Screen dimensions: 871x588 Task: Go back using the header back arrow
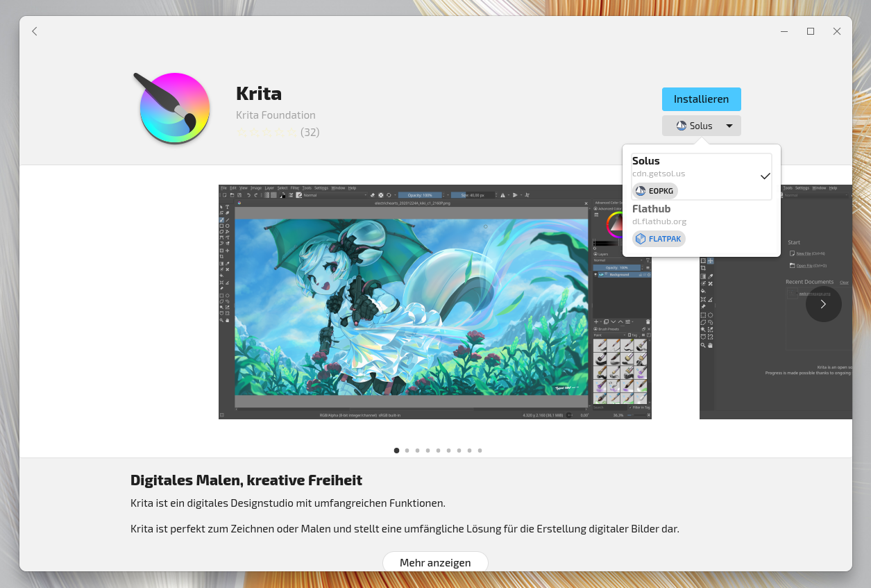tap(35, 31)
